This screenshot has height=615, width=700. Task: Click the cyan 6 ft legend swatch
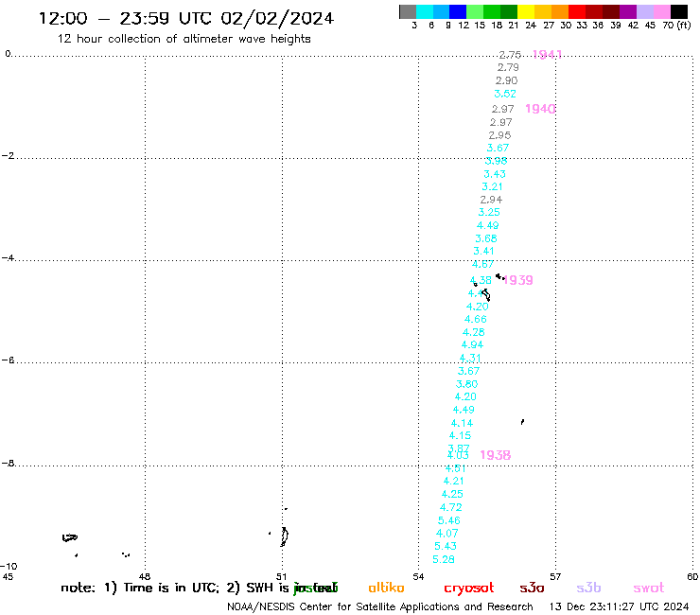click(x=425, y=11)
